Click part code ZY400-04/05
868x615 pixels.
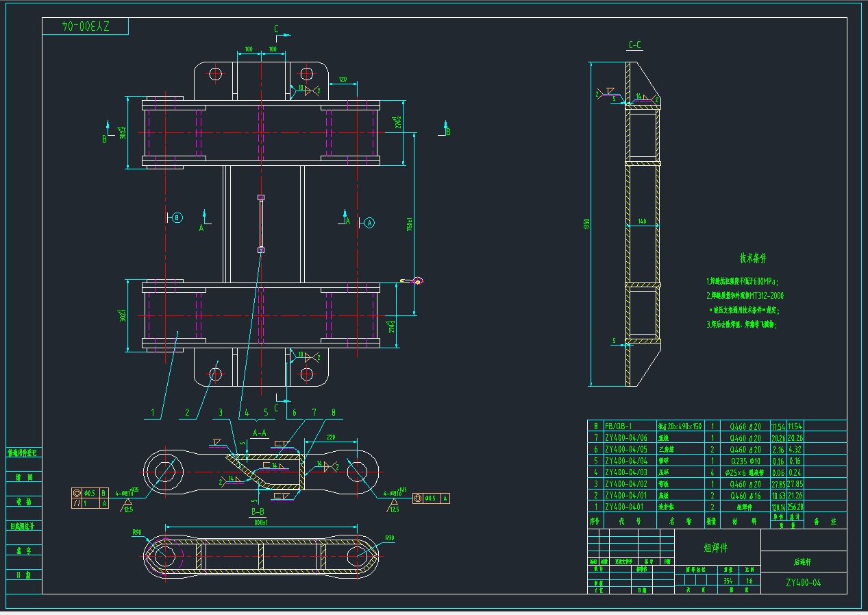point(625,449)
